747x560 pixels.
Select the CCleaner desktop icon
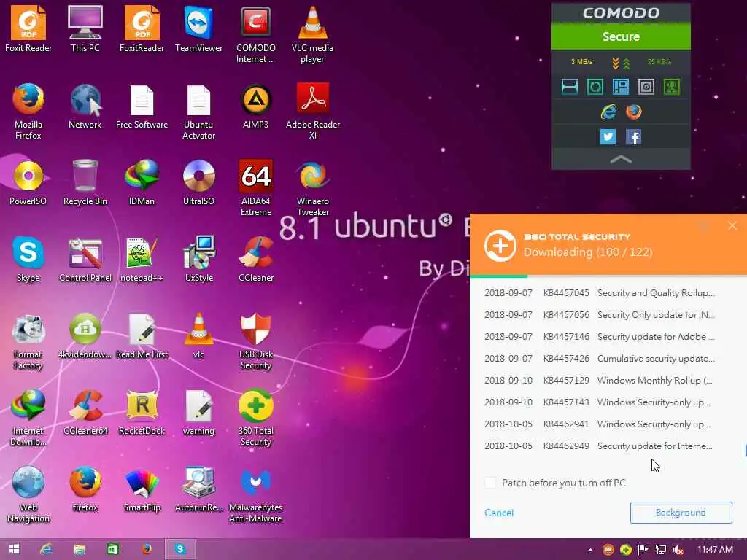[256, 259]
